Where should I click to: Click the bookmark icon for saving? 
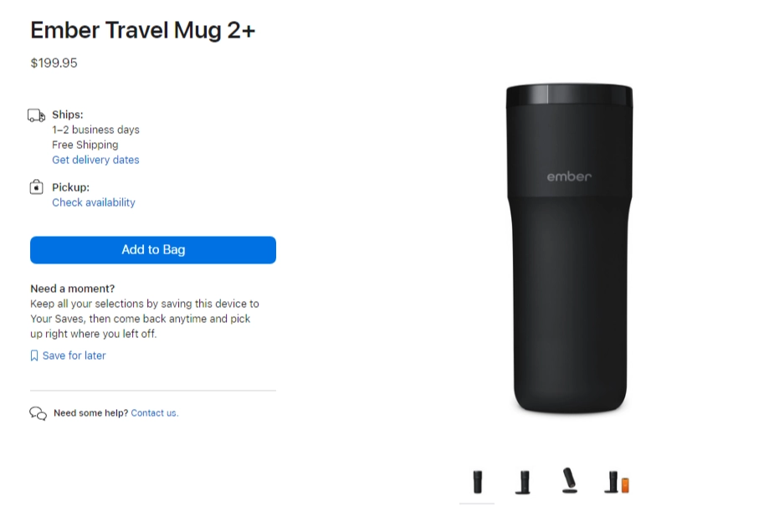pos(34,356)
